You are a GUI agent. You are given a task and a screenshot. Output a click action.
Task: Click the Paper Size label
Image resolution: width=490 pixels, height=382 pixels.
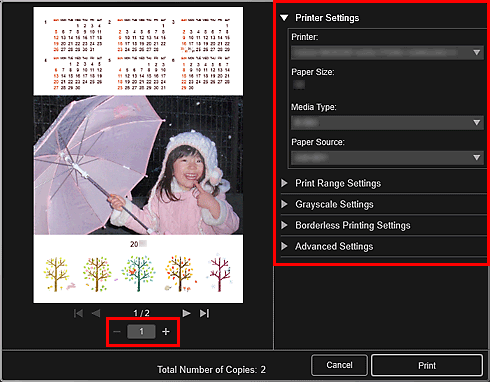click(x=313, y=72)
